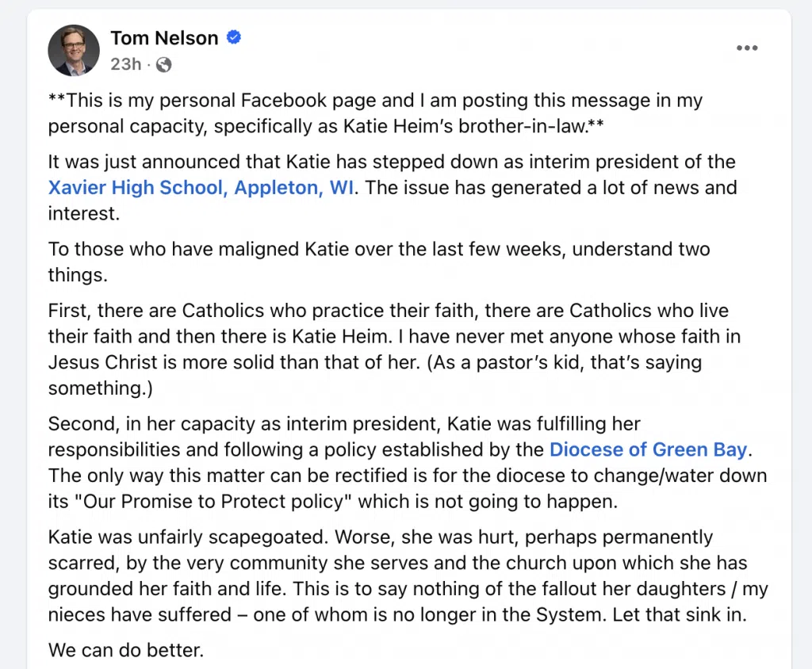Click the word "things." ending the third paragraph

coord(78,275)
